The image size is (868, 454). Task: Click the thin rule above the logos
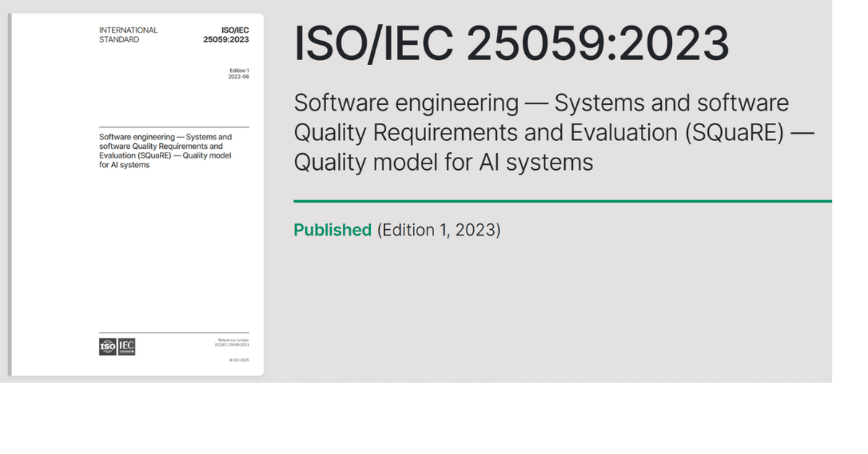pos(174,331)
